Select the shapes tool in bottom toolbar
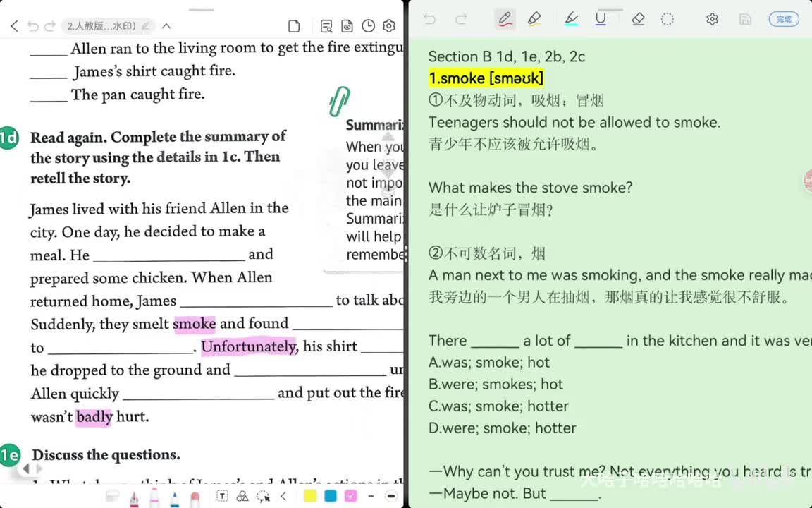 coord(242,497)
